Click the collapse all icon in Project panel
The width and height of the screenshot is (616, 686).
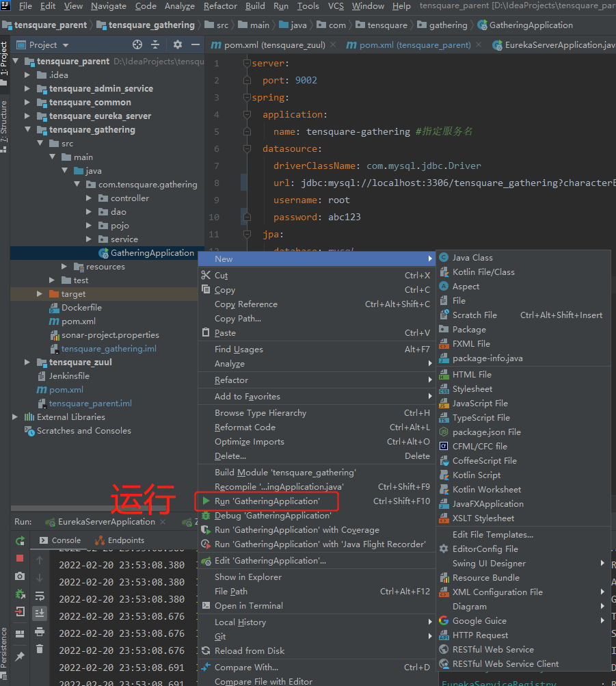coord(155,44)
